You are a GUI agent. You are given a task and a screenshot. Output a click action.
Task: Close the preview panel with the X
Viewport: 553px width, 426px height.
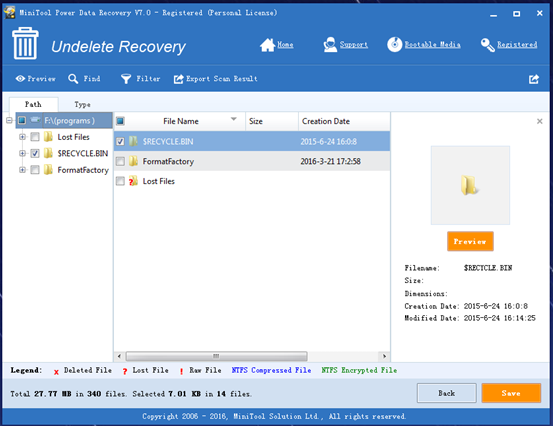[x=539, y=121]
